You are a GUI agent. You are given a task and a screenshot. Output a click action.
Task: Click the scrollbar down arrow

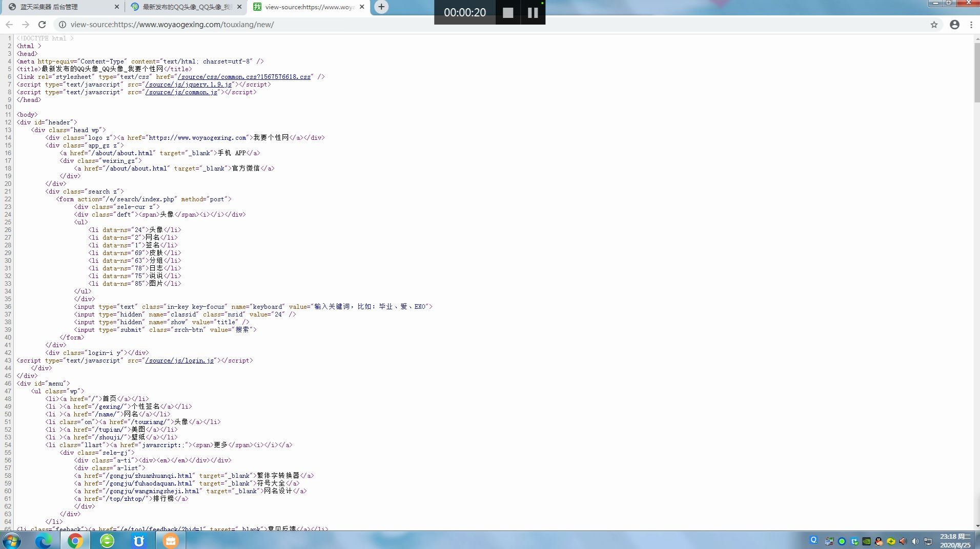point(976,526)
